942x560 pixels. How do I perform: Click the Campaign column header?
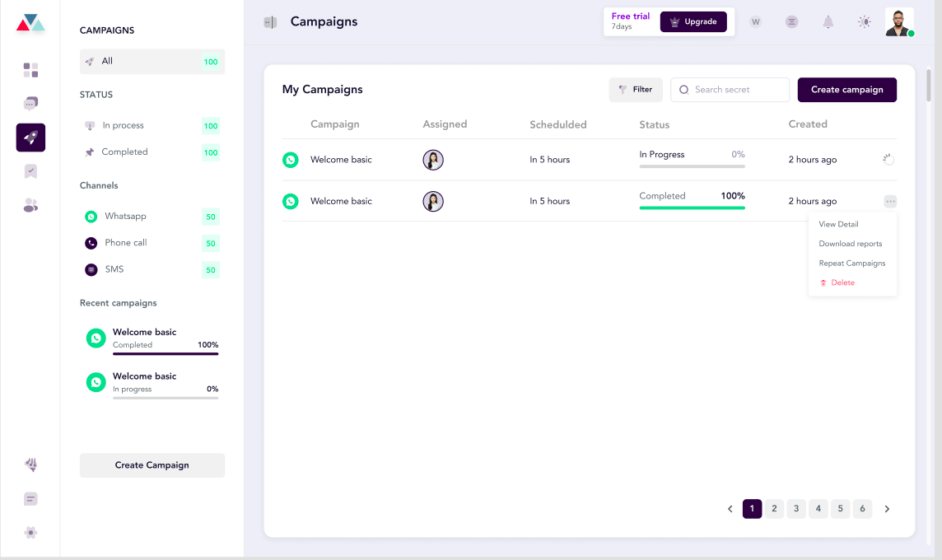334,124
